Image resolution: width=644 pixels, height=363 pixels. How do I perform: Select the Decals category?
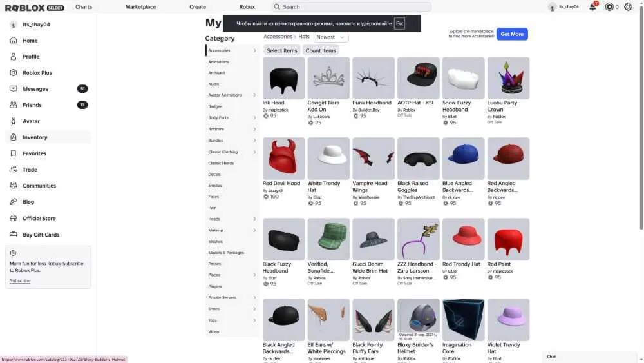214,174
